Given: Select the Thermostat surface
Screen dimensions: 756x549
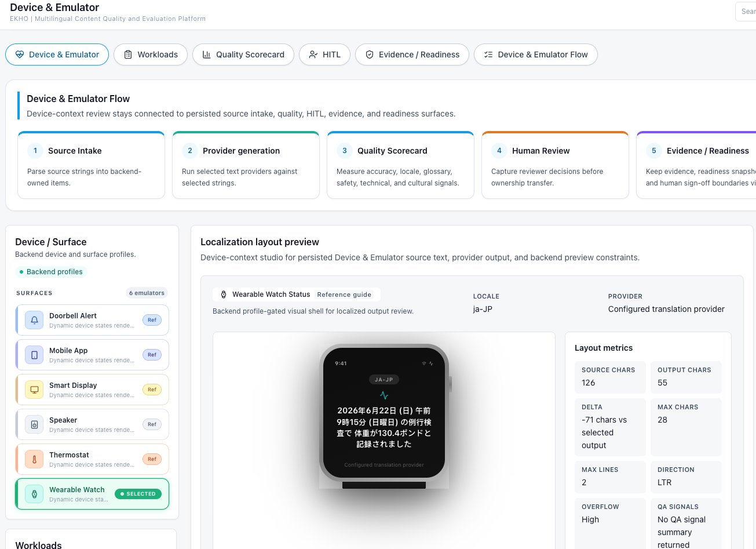Looking at the screenshot, I should pyautogui.click(x=92, y=459).
